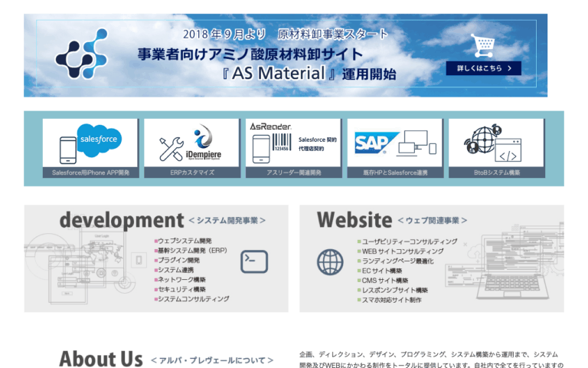Click the network globe icon in BtoB card
This screenshot has width=588, height=368.
click(x=483, y=139)
